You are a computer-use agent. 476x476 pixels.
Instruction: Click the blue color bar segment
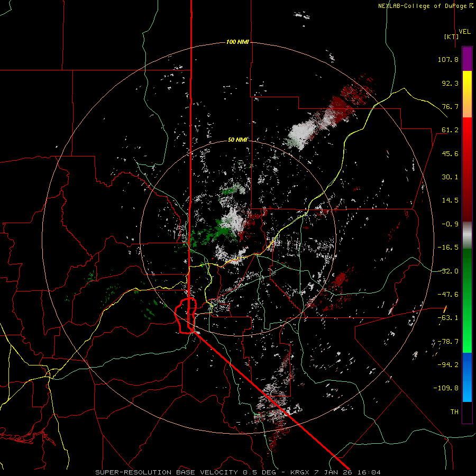pyautogui.click(x=467, y=377)
